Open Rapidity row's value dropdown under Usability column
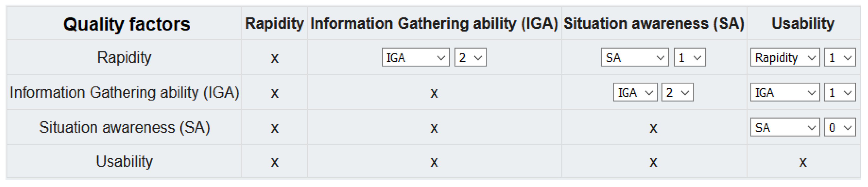The image size is (868, 187). point(840,58)
